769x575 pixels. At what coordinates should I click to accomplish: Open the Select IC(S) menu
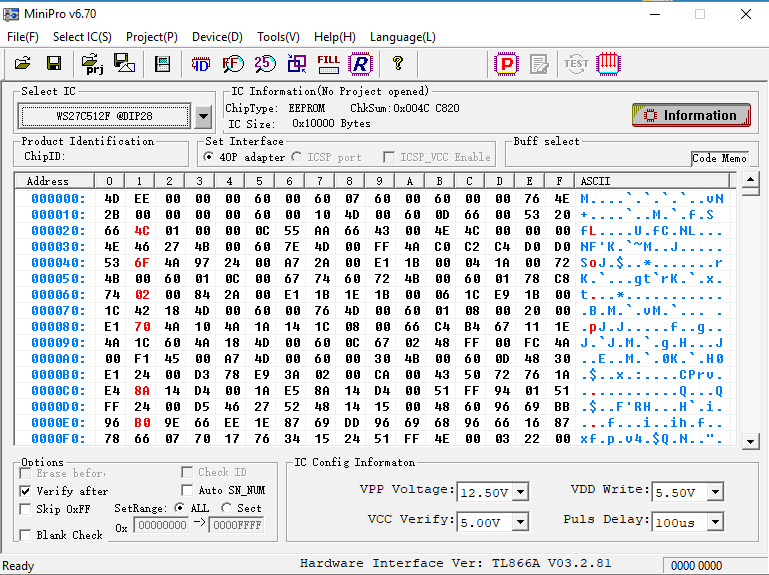click(82, 37)
